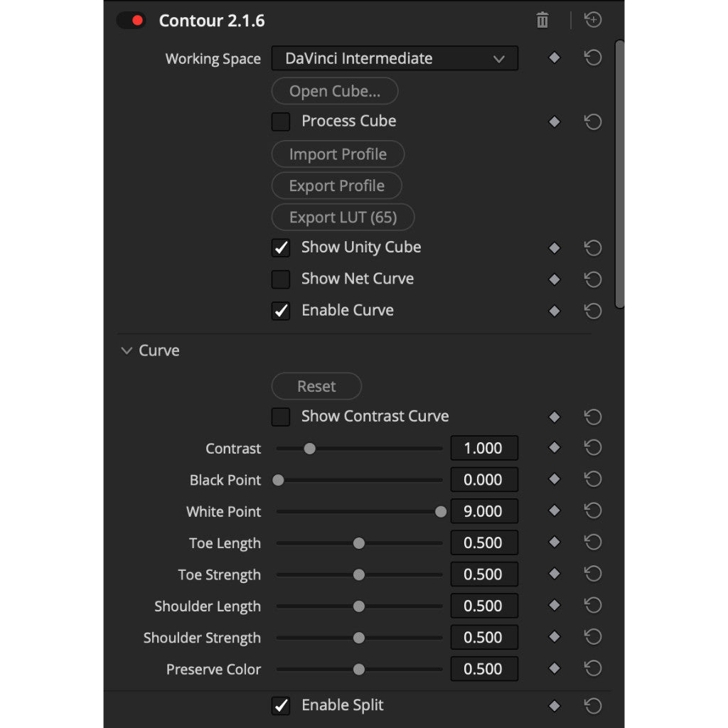Image resolution: width=728 pixels, height=728 pixels.
Task: Reset Enable Split setting
Action: (593, 706)
